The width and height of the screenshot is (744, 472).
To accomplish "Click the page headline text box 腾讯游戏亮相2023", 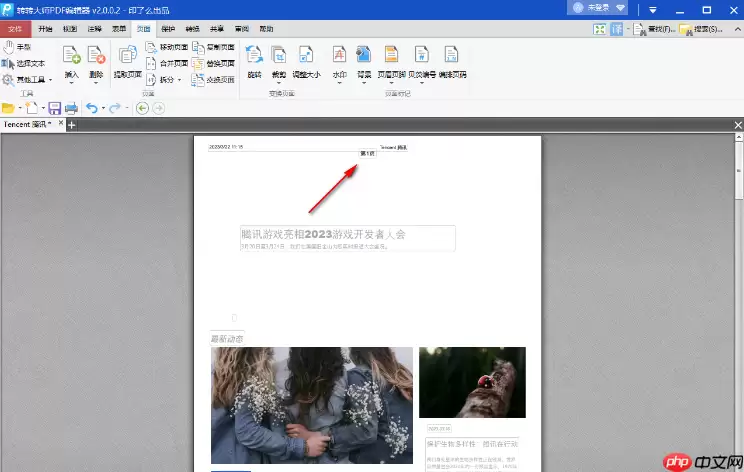I will [x=347, y=239].
